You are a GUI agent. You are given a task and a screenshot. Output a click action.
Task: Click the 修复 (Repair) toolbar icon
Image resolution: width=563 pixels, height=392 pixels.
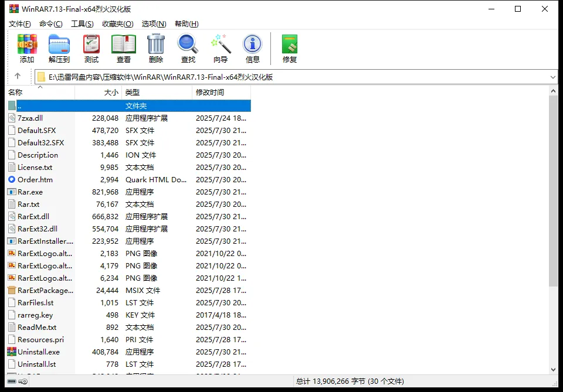tap(289, 49)
